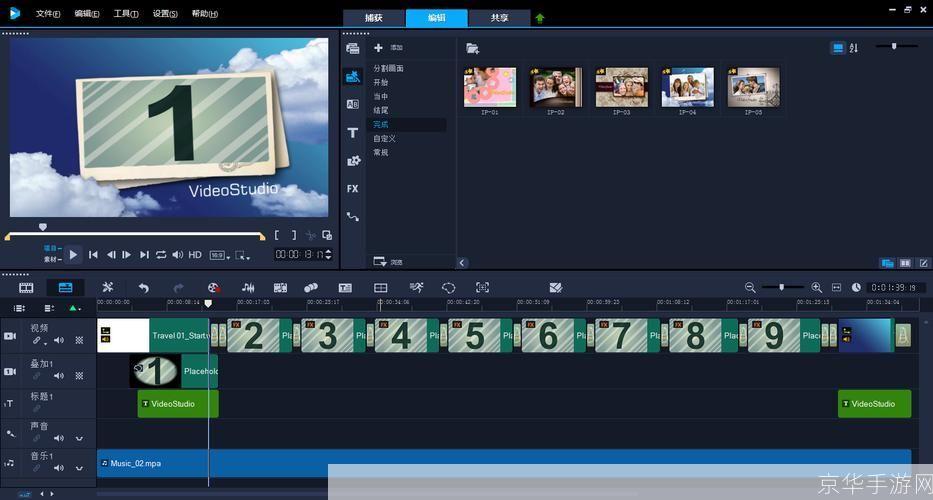Mute the 视频 video track
This screenshot has width=933, height=500.
58,341
